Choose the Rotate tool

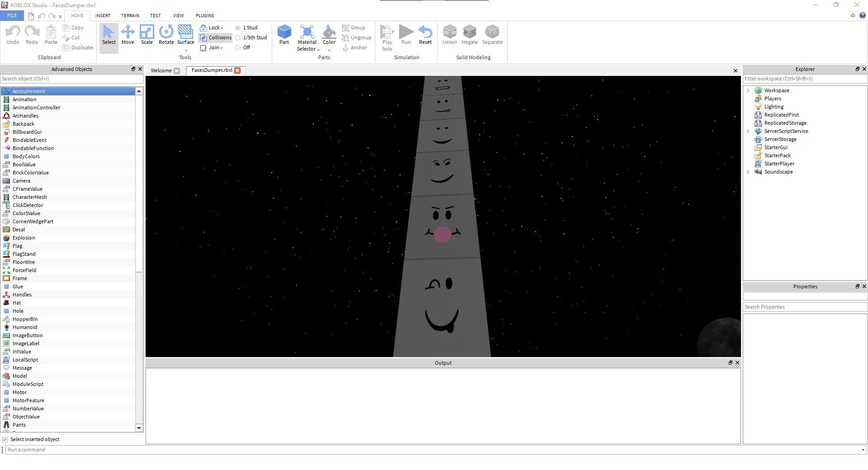pyautogui.click(x=166, y=35)
